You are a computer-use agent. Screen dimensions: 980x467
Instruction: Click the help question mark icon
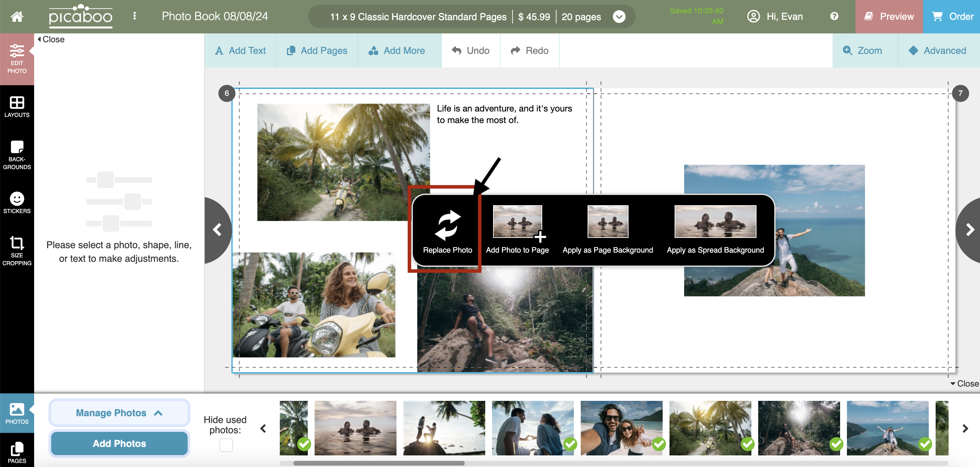834,16
